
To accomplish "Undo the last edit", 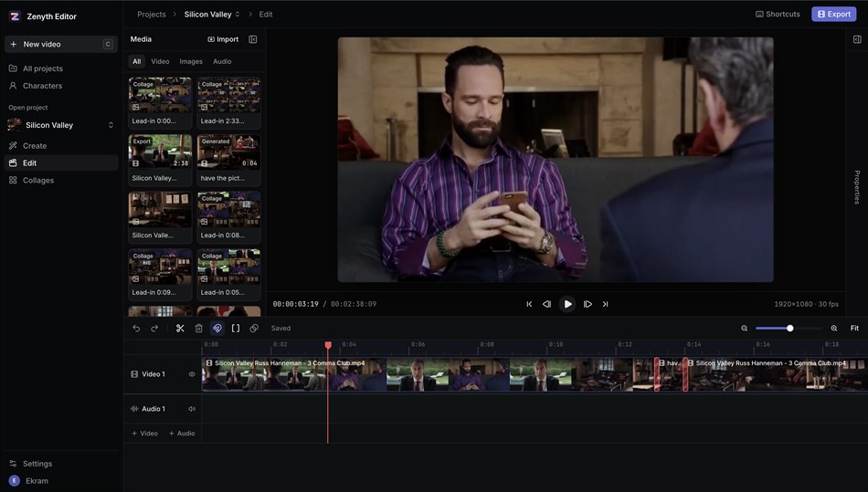I will [x=136, y=329].
